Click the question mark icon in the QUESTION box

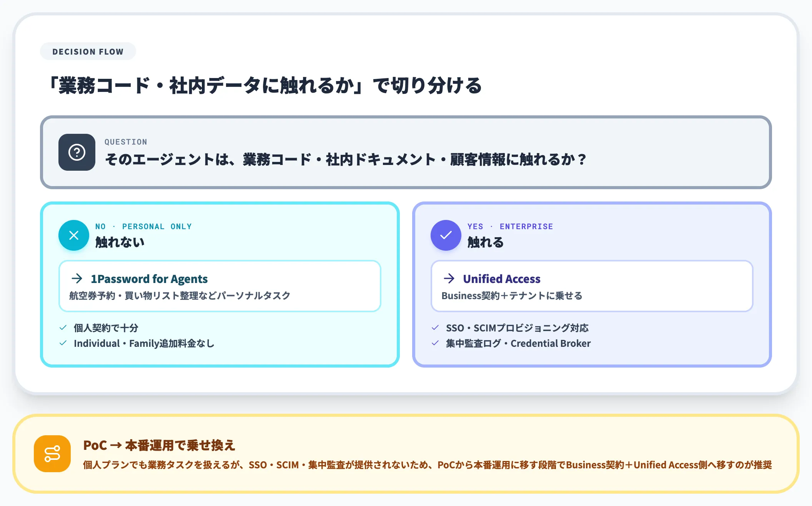77,152
